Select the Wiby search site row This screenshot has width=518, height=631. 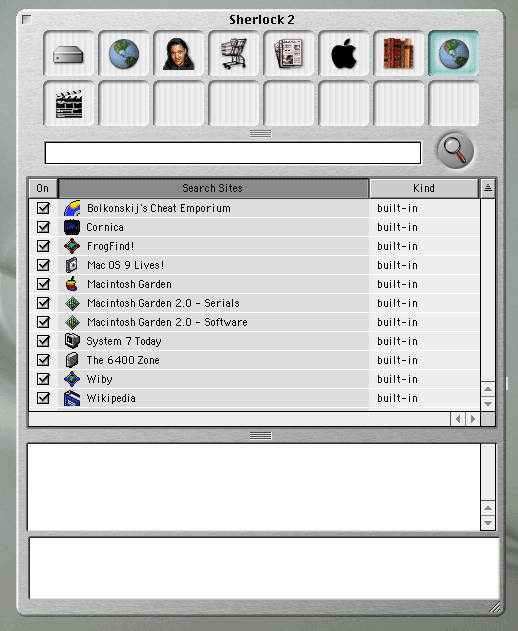coord(254,379)
